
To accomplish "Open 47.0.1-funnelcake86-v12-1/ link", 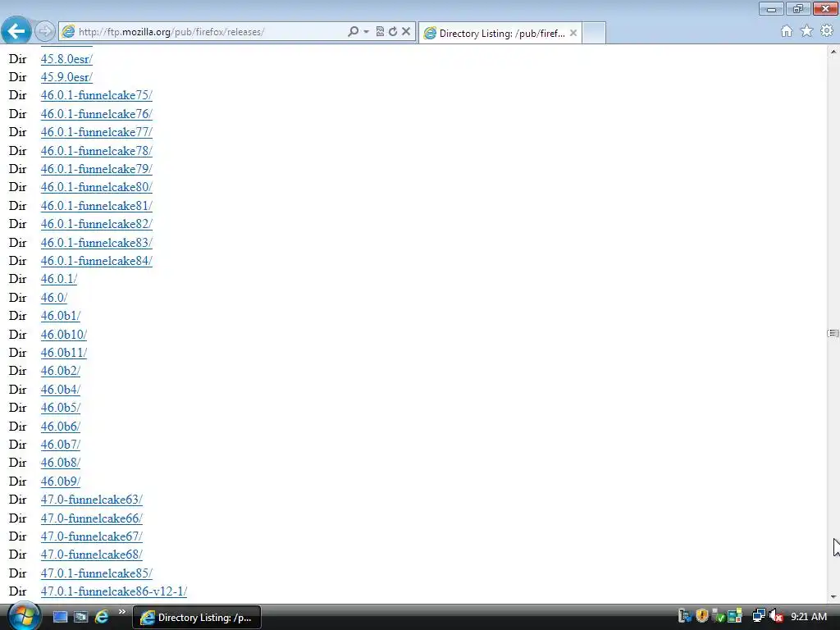I will point(114,592).
